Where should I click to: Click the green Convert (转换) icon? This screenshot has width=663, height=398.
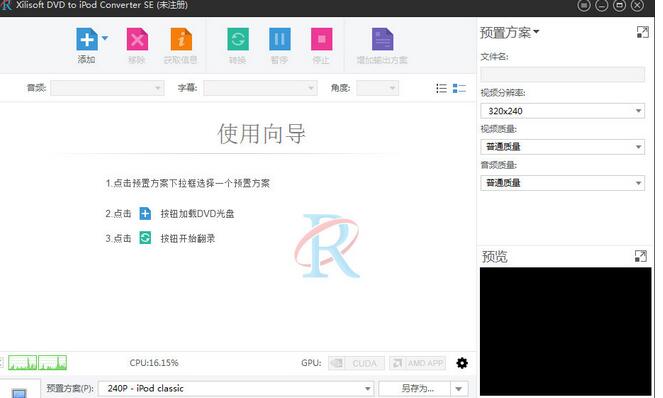[238, 39]
